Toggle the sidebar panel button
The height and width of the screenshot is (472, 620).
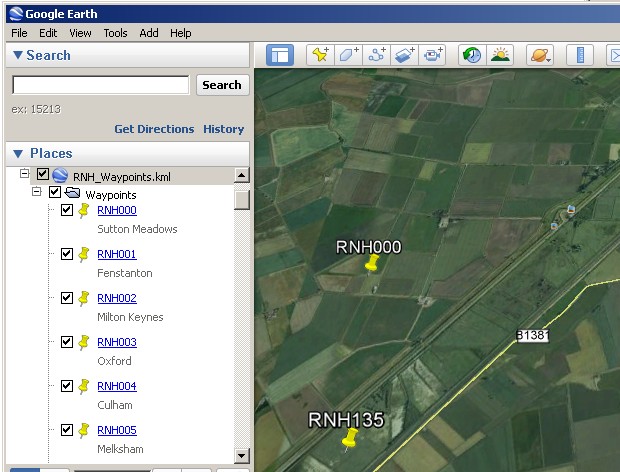coord(279,55)
